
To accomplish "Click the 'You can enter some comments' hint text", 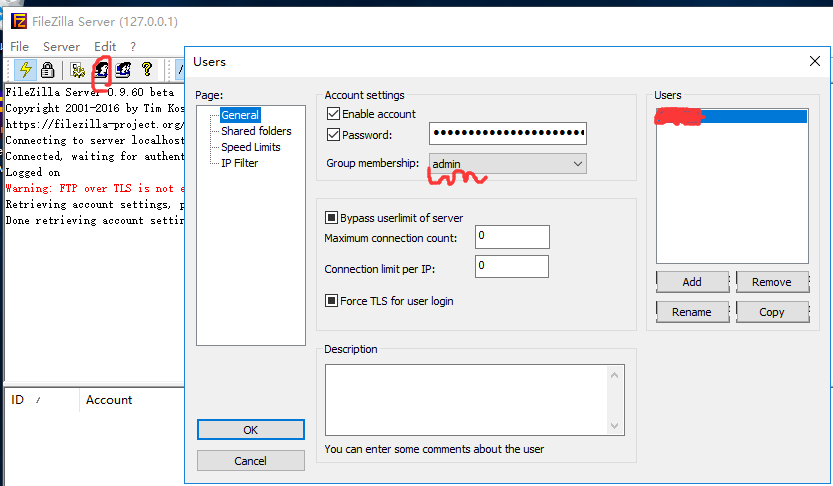I will pyautogui.click(x=434, y=449).
